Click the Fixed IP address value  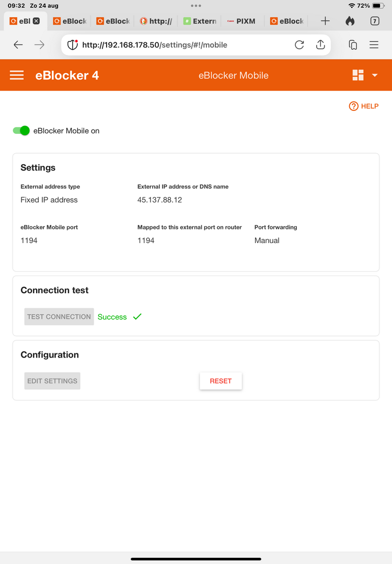[x=49, y=200]
